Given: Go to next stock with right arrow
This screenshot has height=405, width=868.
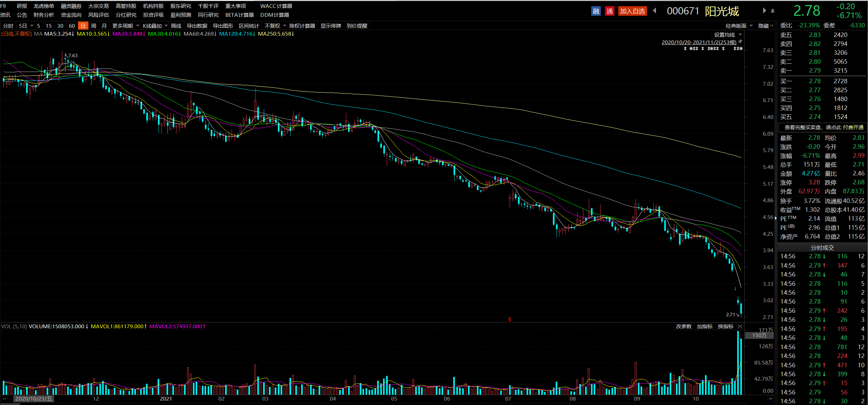Looking at the screenshot, I should pos(764,11).
